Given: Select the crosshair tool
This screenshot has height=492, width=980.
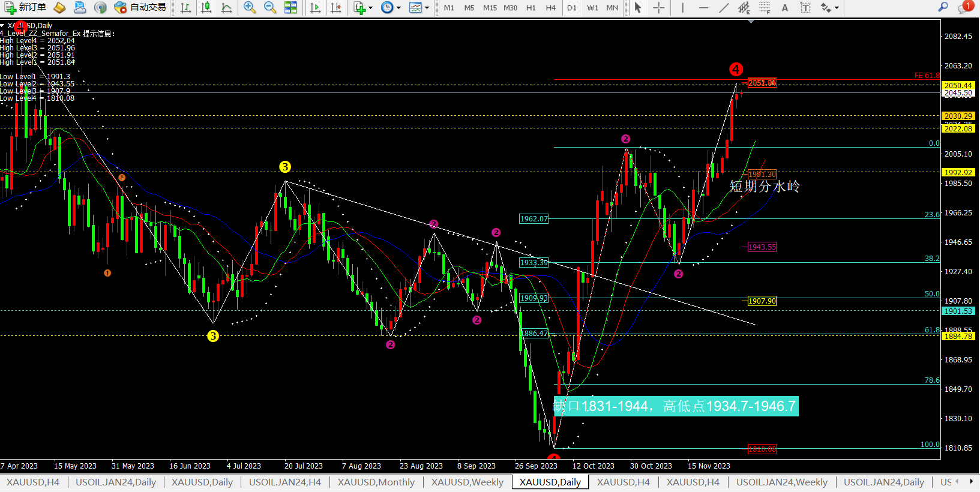Looking at the screenshot, I should pyautogui.click(x=659, y=8).
